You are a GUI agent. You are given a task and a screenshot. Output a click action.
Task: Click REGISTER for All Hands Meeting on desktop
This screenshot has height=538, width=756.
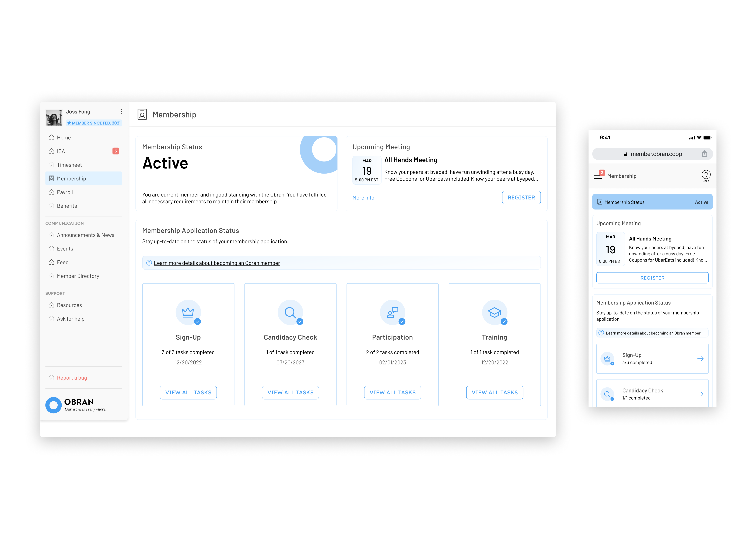(521, 197)
